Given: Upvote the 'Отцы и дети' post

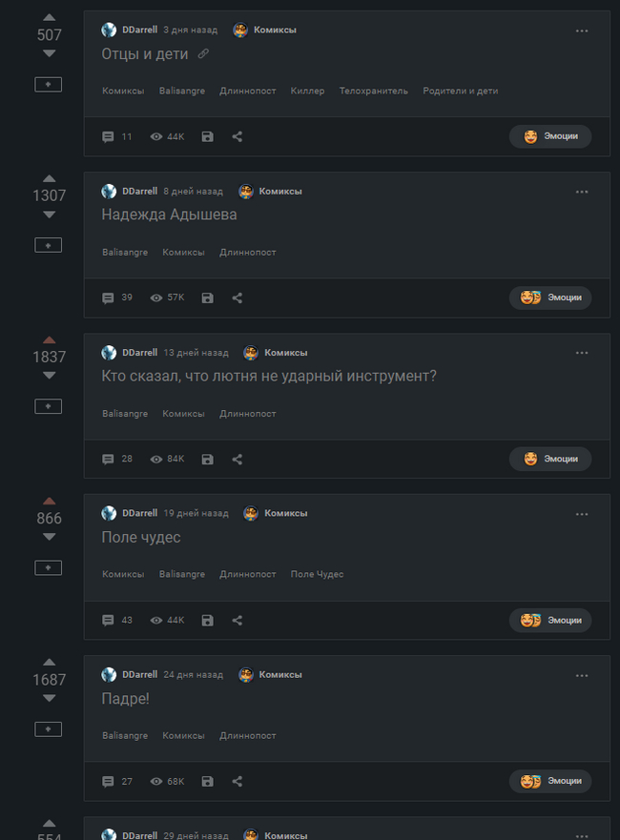Looking at the screenshot, I should tap(50, 17).
